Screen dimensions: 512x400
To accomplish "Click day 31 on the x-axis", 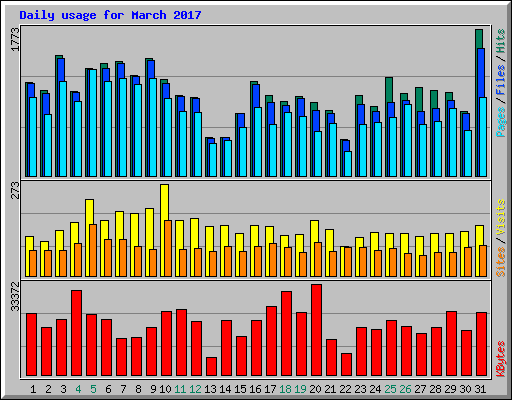I will pos(480,389).
